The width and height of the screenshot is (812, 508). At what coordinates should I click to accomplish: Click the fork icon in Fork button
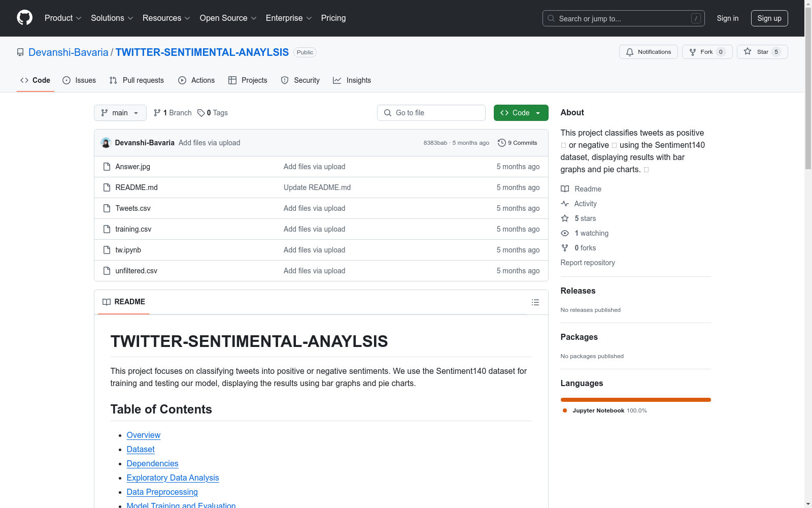[x=693, y=52]
